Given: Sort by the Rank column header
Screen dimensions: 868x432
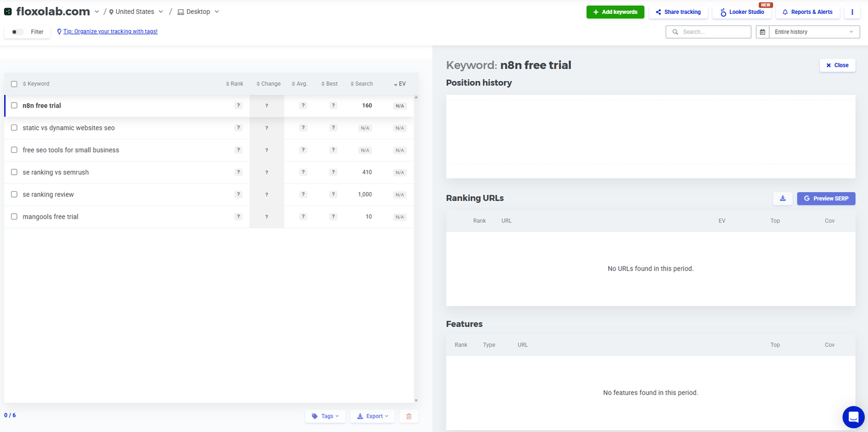Looking at the screenshot, I should click(x=234, y=84).
